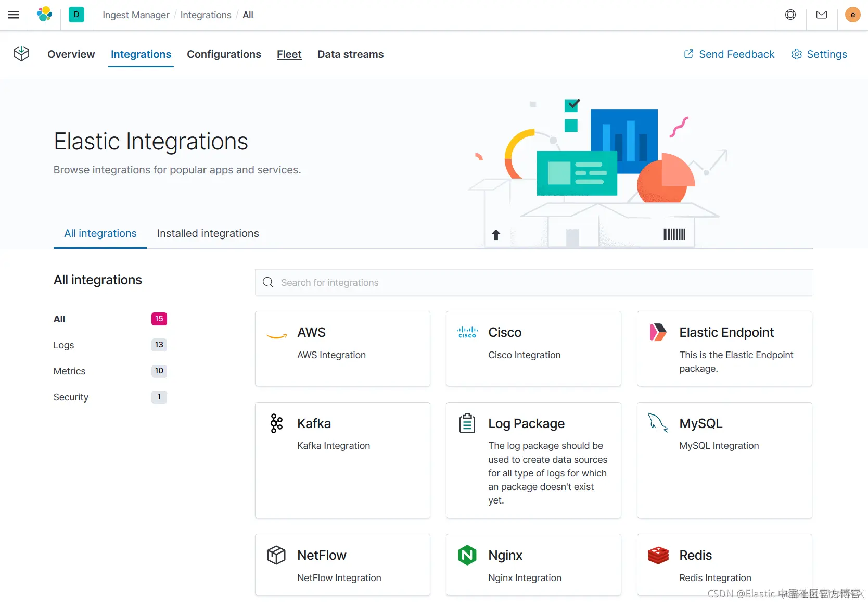Open the NetFlow integration card title

(x=322, y=555)
